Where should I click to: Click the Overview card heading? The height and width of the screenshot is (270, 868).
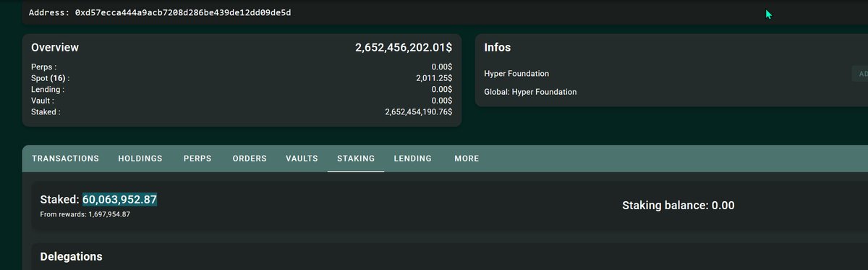point(55,48)
